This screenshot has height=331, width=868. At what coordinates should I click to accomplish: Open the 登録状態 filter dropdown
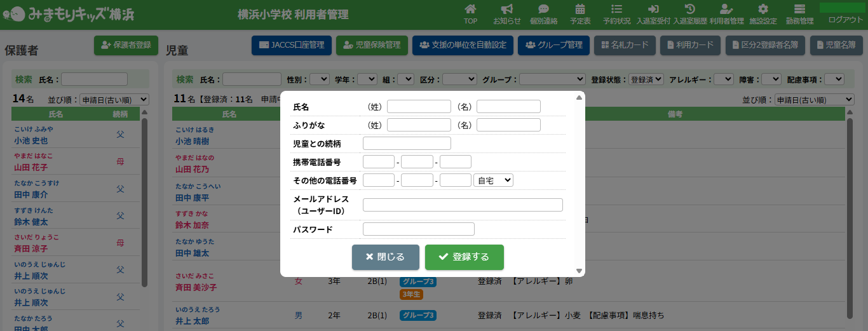tap(646, 79)
